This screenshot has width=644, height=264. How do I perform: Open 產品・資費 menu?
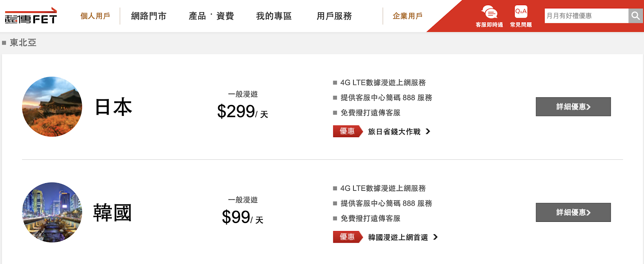[211, 16]
